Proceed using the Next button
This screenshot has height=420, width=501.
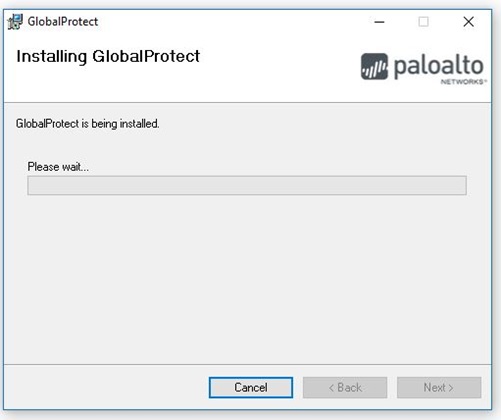click(x=439, y=387)
